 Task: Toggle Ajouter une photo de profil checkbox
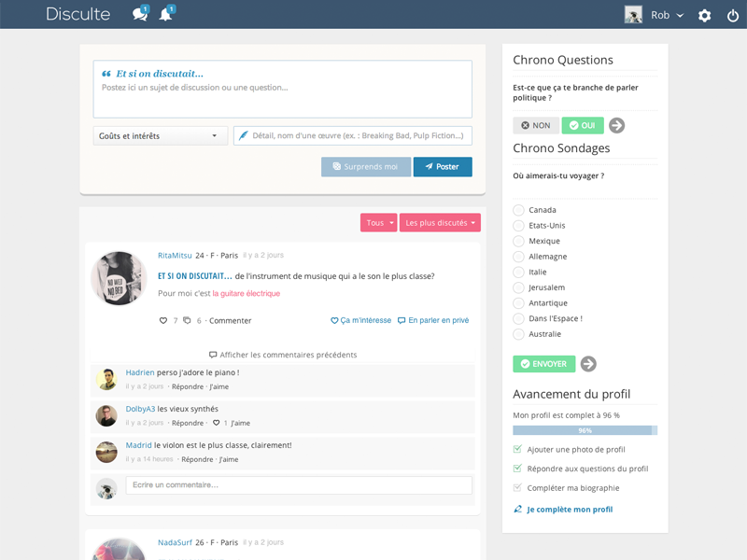[x=517, y=449]
